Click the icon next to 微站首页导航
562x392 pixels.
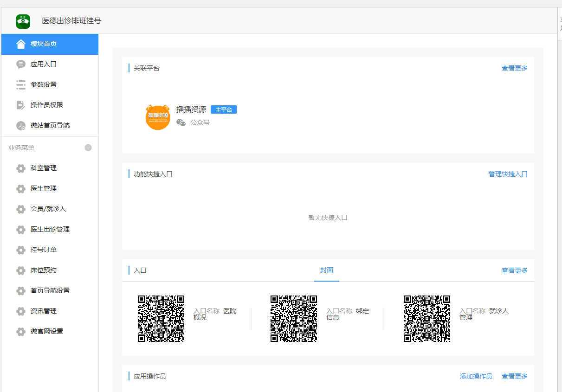click(x=21, y=126)
